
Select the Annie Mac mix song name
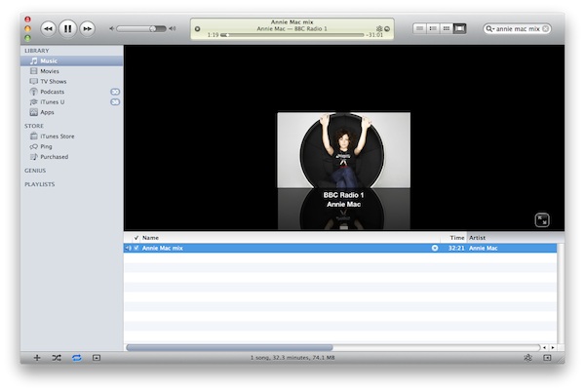point(162,248)
